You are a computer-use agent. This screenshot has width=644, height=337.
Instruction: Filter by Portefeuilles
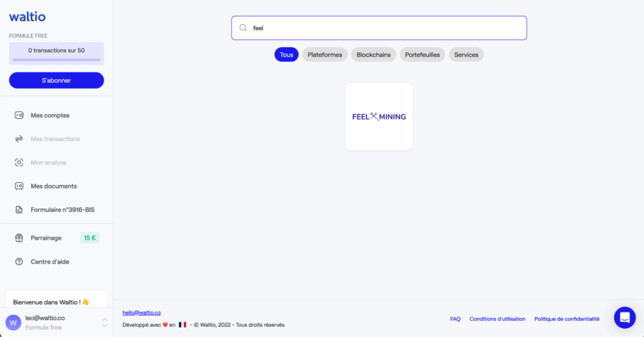(422, 55)
